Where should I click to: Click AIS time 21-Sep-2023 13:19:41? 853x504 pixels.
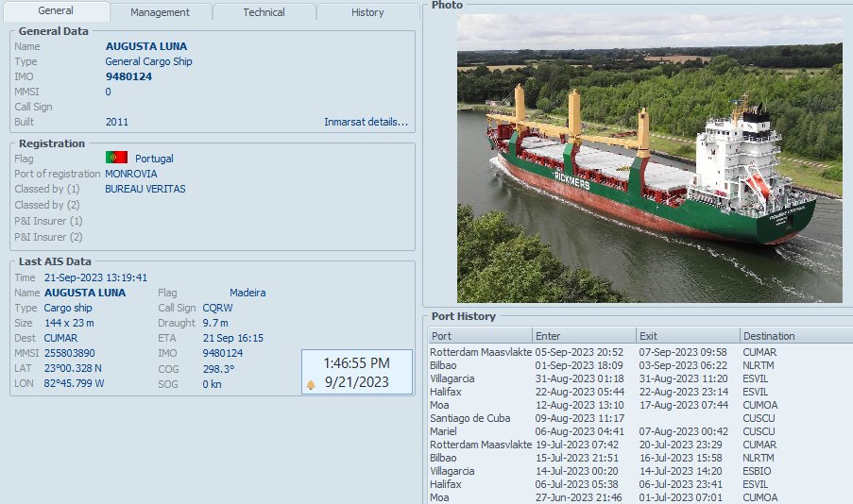point(95,277)
